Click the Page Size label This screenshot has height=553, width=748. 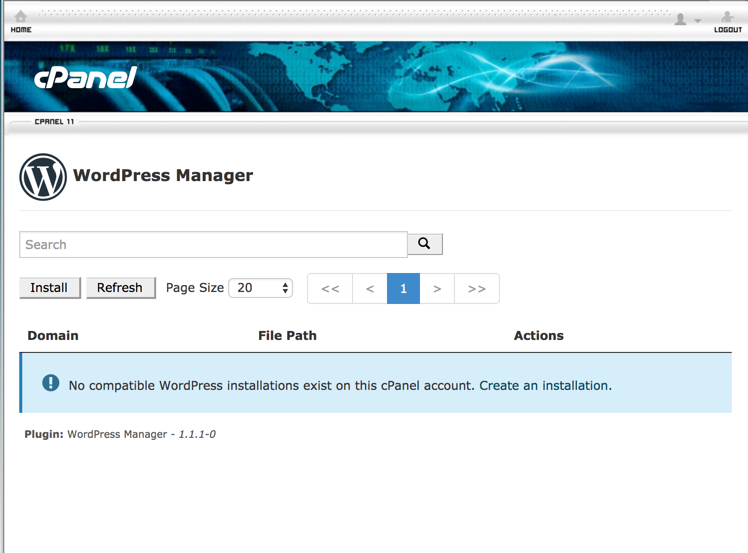click(195, 288)
